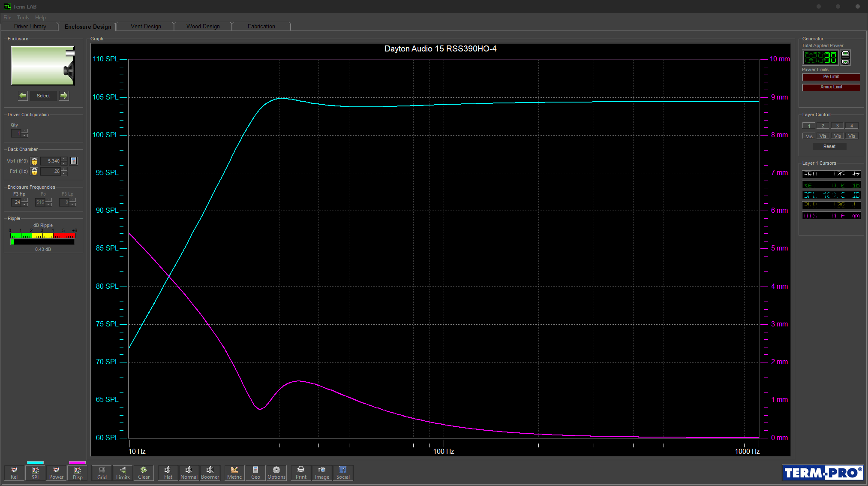The width and height of the screenshot is (868, 486).
Task: Click the Pe Limit indicator
Action: 831,77
